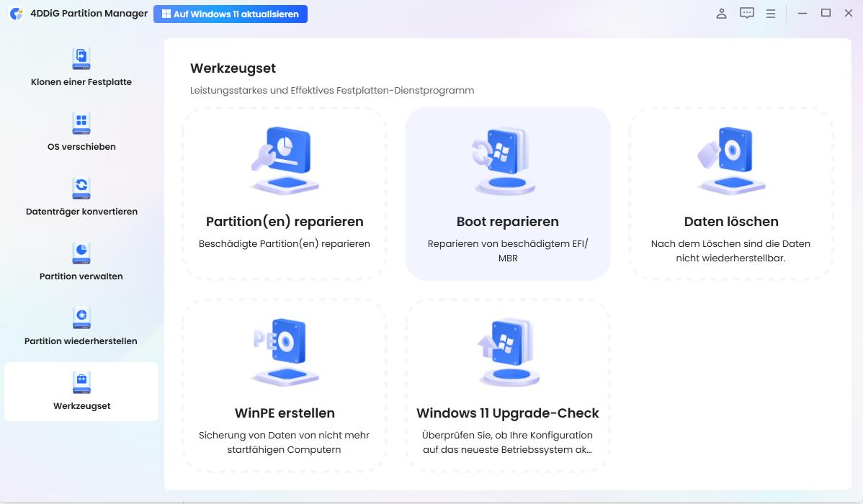Click the Partition(en) reparieren wrench illustration
The width and height of the screenshot is (863, 504).
(x=285, y=161)
